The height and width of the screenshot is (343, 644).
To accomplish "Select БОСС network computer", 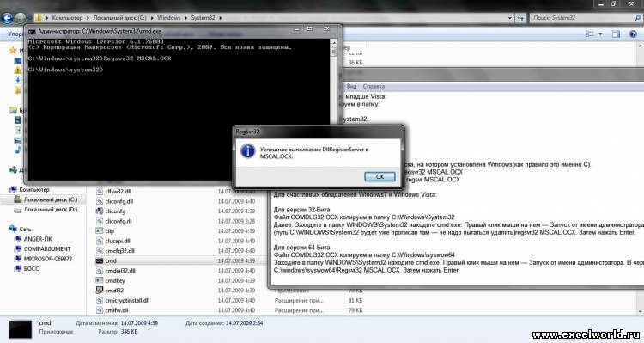I will pyautogui.click(x=31, y=268).
